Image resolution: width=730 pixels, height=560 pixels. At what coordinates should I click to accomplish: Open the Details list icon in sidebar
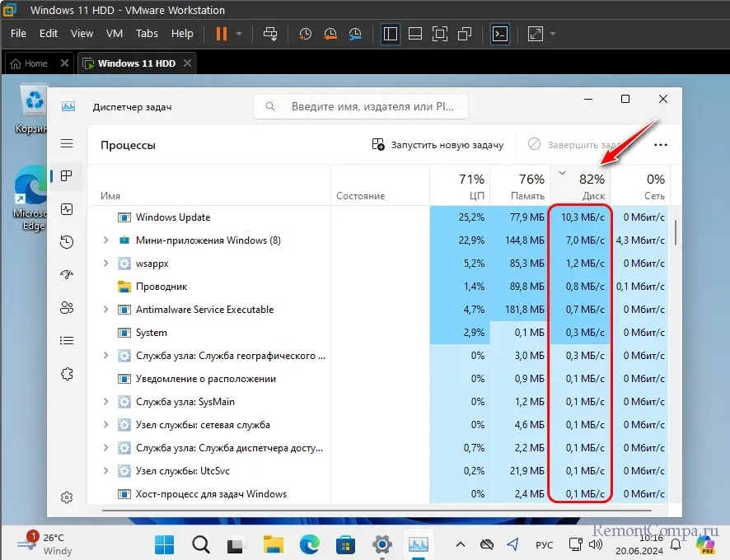(x=67, y=341)
